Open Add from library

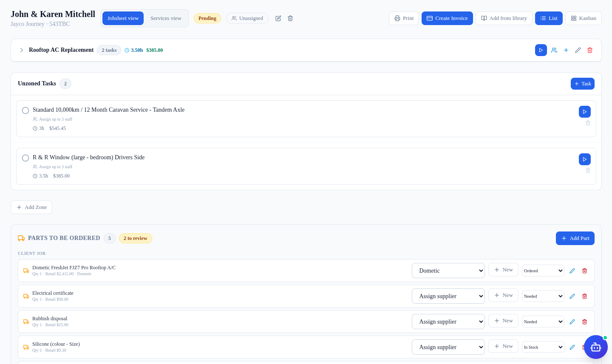click(x=504, y=18)
